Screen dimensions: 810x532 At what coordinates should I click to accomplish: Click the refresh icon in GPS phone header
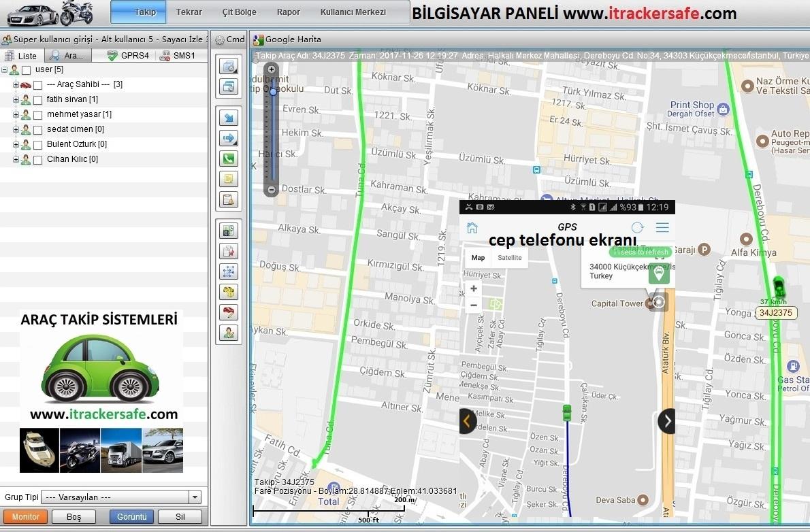click(637, 228)
